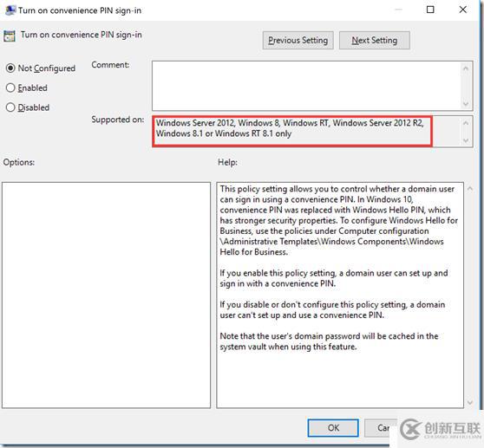484x448 pixels.
Task: Maximize the dialog window
Action: 430,10
